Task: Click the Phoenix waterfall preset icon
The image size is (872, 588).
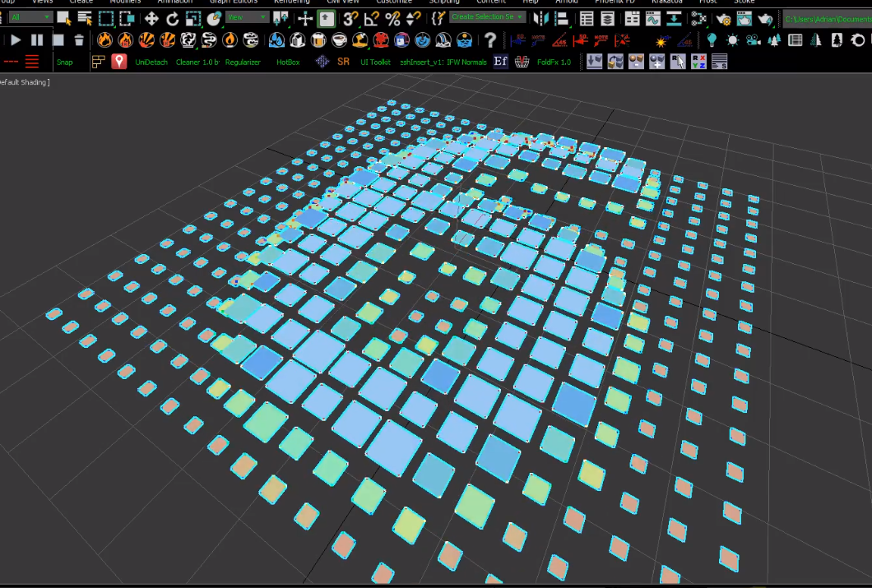Action: pyautogui.click(x=443, y=40)
